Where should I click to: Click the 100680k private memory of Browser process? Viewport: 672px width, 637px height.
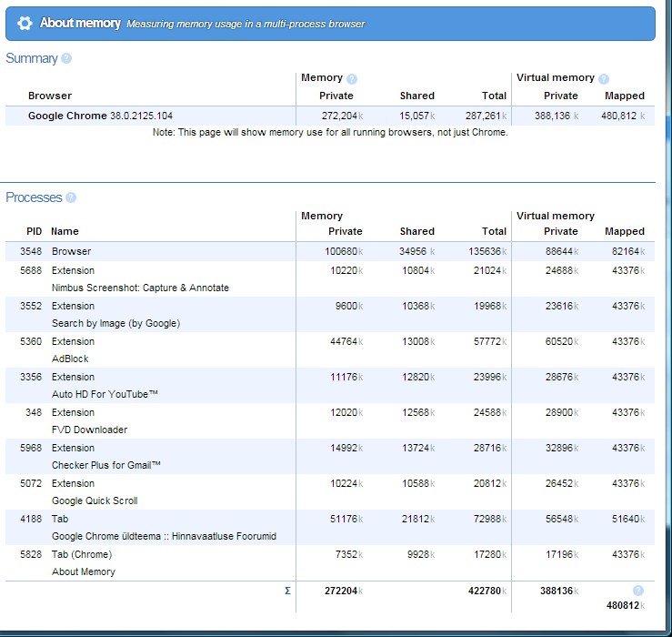(x=344, y=251)
